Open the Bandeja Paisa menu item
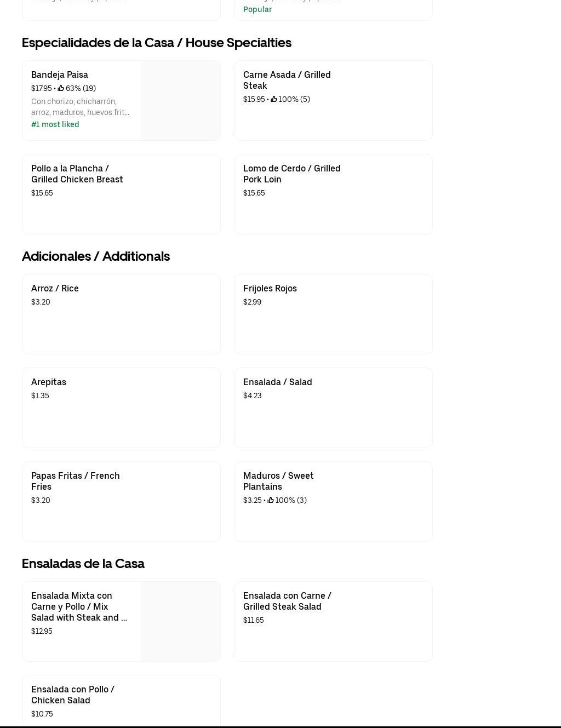This screenshot has width=561, height=728. (60, 74)
